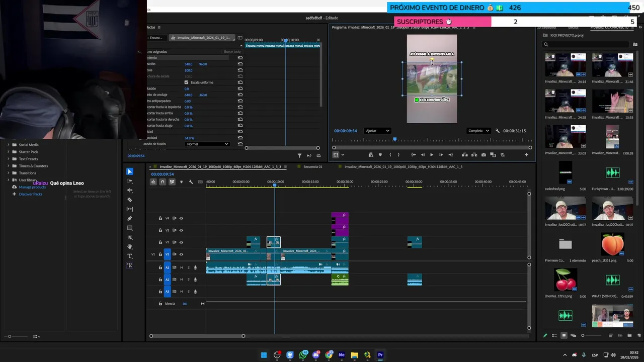Select the Razor tool
This screenshot has height=362, width=644.
coord(129,200)
